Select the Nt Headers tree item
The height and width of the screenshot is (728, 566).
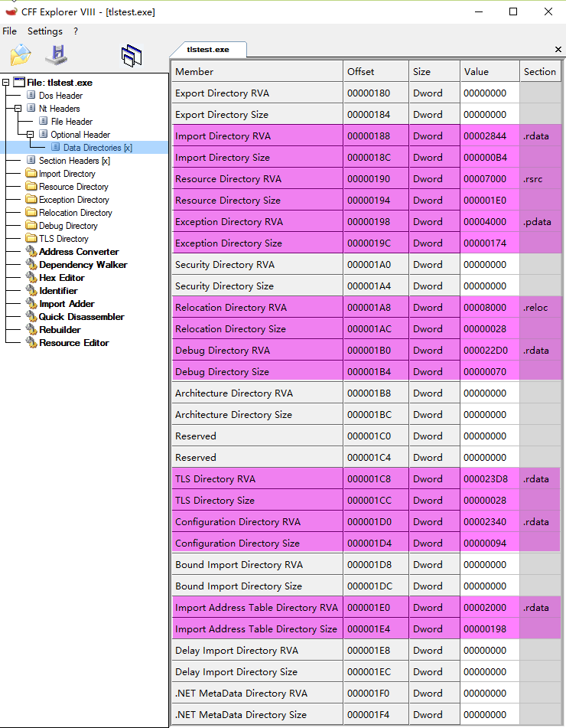59,108
